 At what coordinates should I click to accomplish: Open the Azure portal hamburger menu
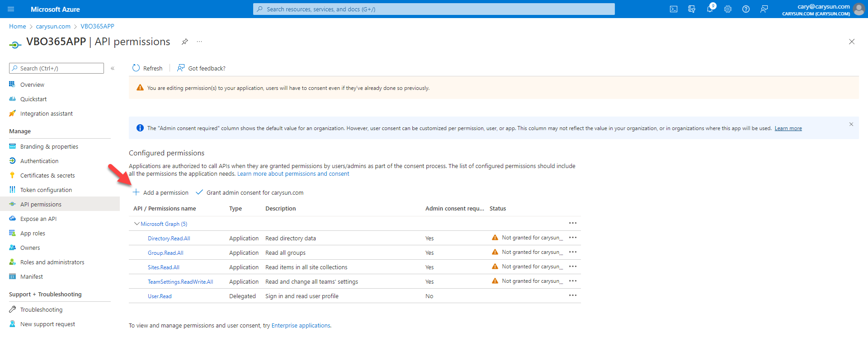coord(11,9)
